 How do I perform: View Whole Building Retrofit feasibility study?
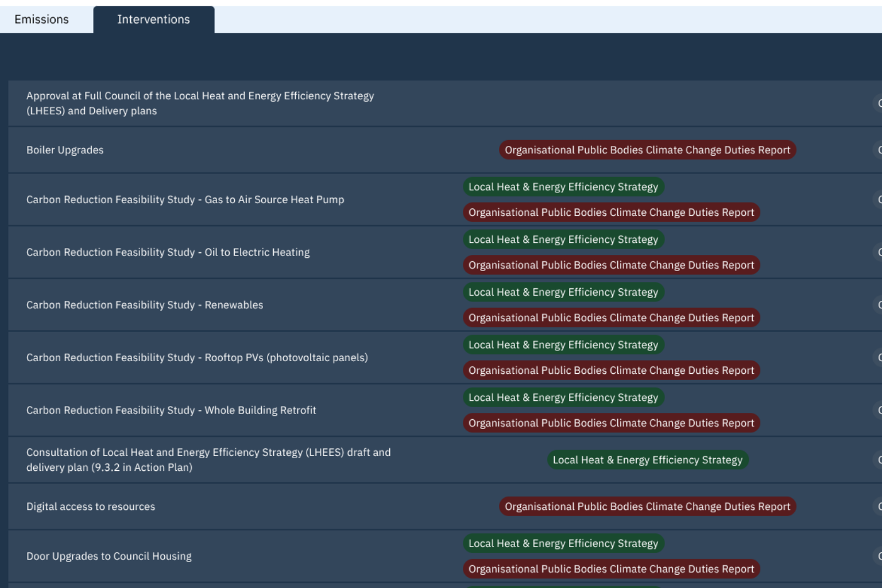[171, 411]
